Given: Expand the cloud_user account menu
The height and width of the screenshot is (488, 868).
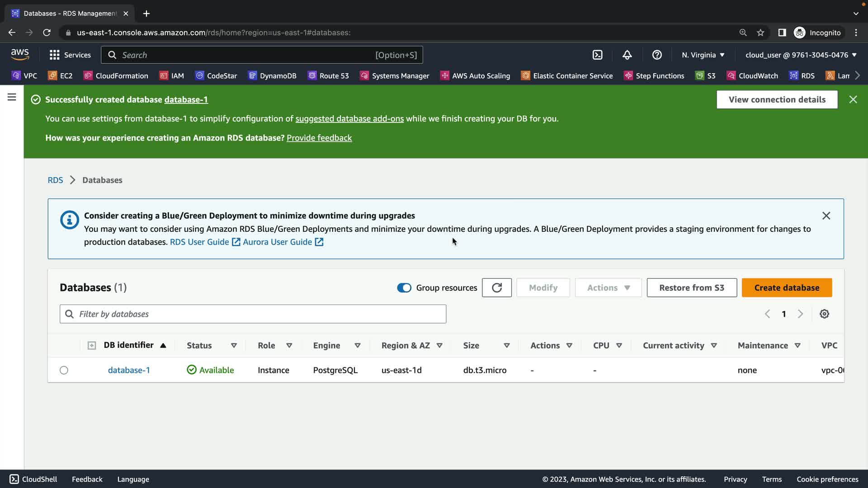Looking at the screenshot, I should (801, 55).
